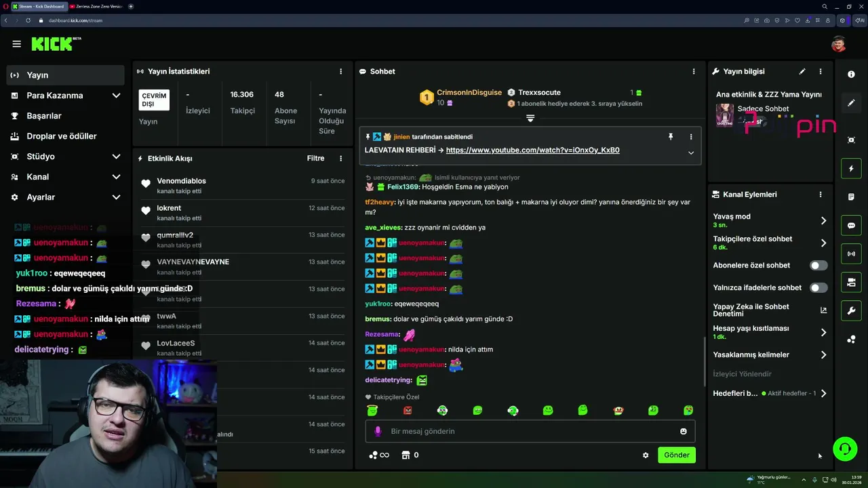Open chat settings gear icon
The width and height of the screenshot is (868, 488).
646,455
